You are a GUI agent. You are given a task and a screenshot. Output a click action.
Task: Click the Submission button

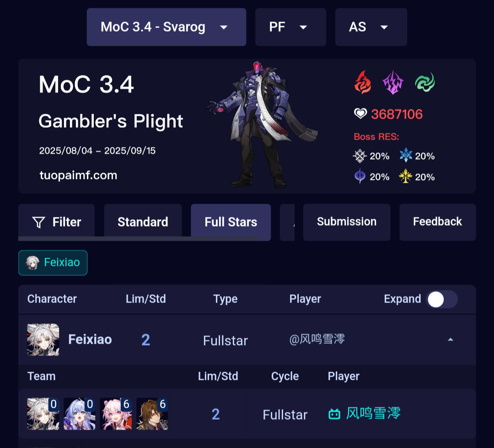pos(347,222)
